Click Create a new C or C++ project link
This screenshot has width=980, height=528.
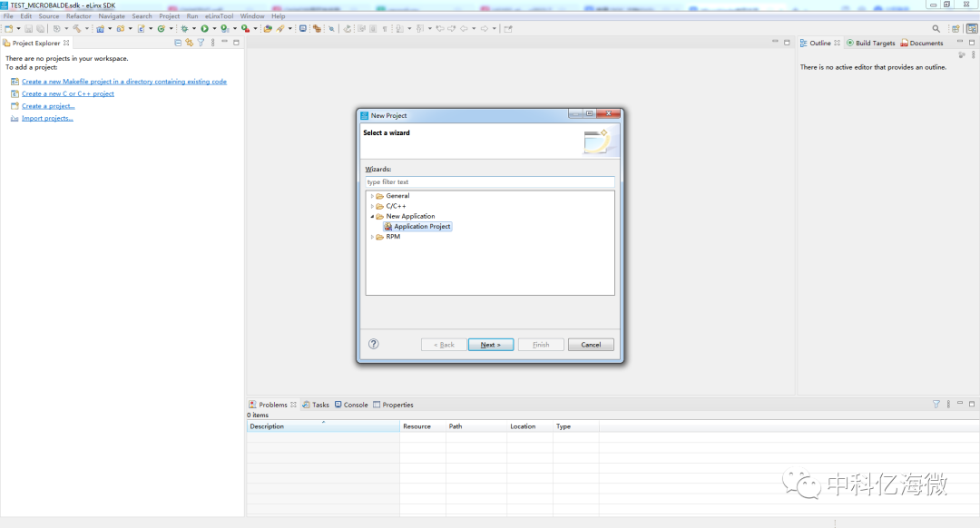pos(67,93)
